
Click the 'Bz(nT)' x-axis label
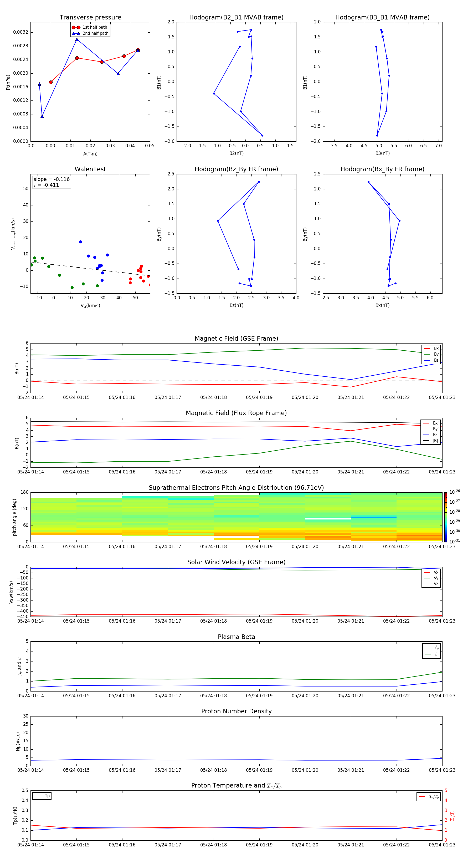coord(236,305)
